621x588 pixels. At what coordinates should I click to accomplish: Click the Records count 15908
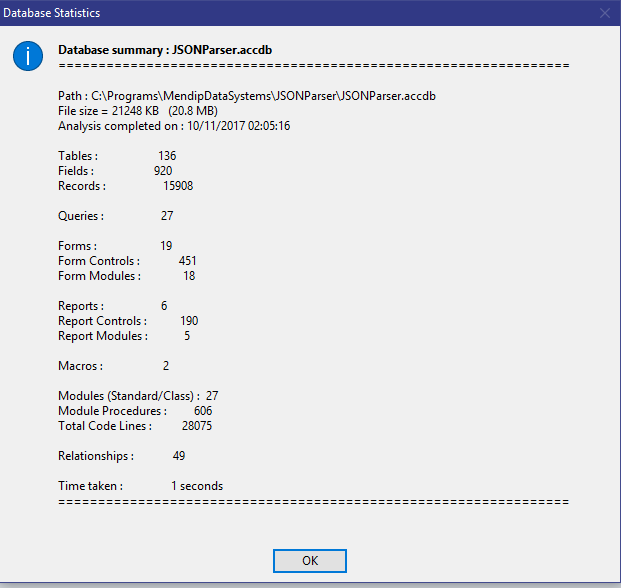(178, 186)
